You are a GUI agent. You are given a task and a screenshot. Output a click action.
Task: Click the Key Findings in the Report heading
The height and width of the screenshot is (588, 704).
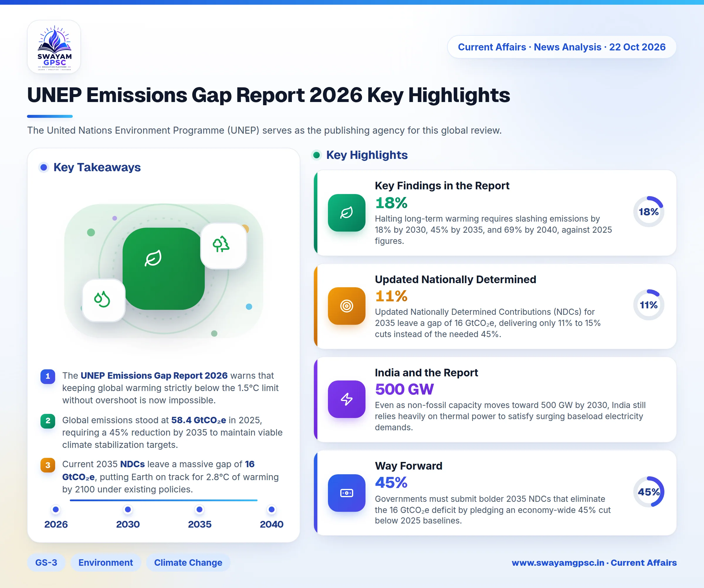(442, 186)
